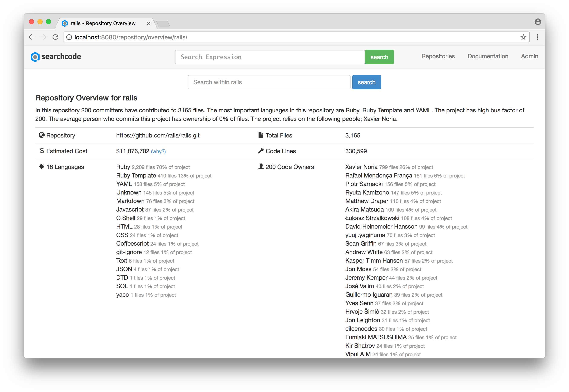Open the Repositories menu item
The width and height of the screenshot is (569, 392).
pyautogui.click(x=438, y=56)
